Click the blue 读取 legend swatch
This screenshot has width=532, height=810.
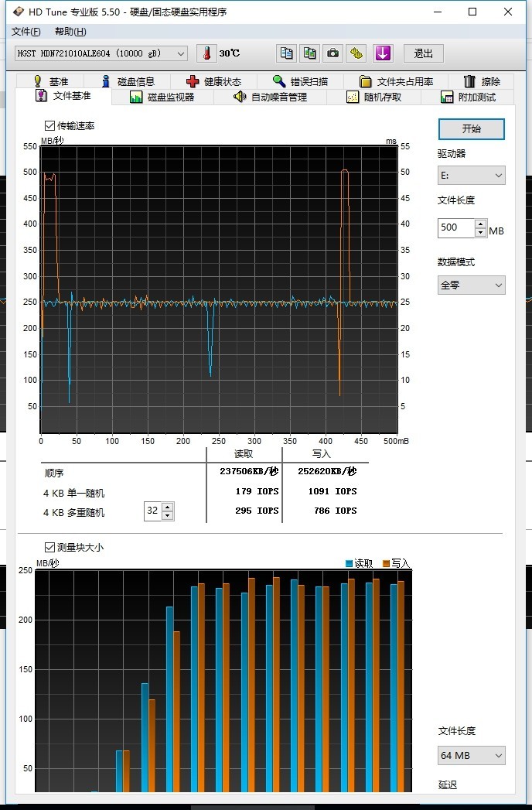coord(350,563)
